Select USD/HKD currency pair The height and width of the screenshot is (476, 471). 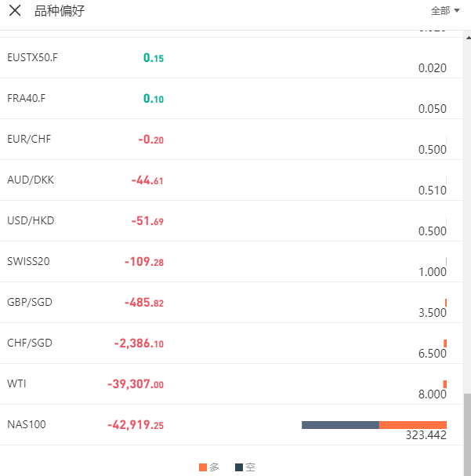(x=31, y=220)
